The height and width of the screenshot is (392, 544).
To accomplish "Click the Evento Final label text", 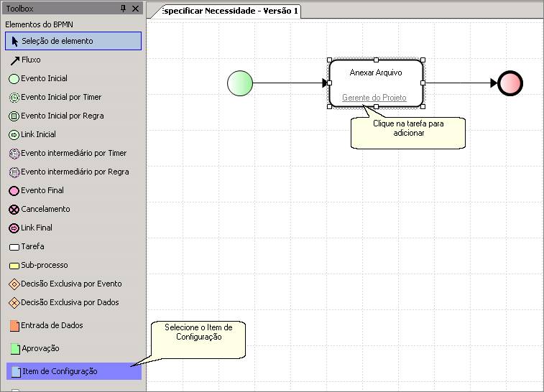I will [42, 190].
